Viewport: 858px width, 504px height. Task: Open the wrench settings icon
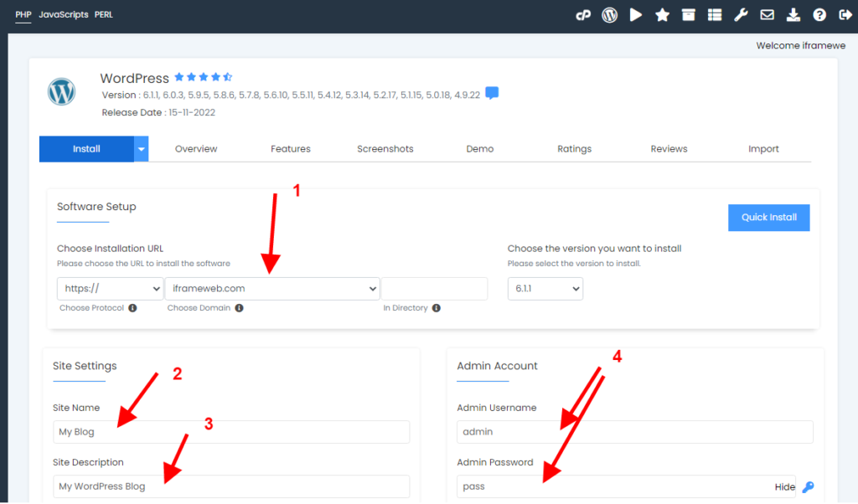(741, 15)
